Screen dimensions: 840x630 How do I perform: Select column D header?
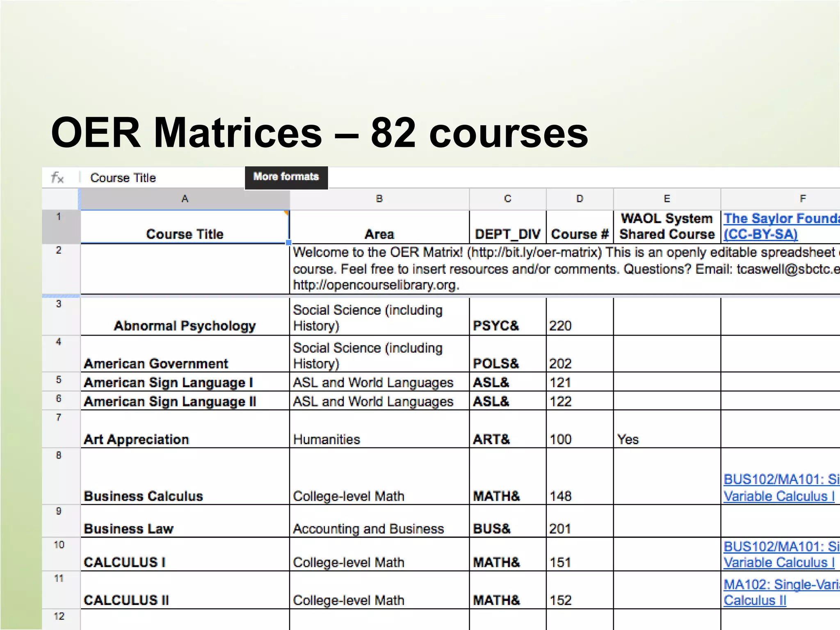[x=579, y=199]
